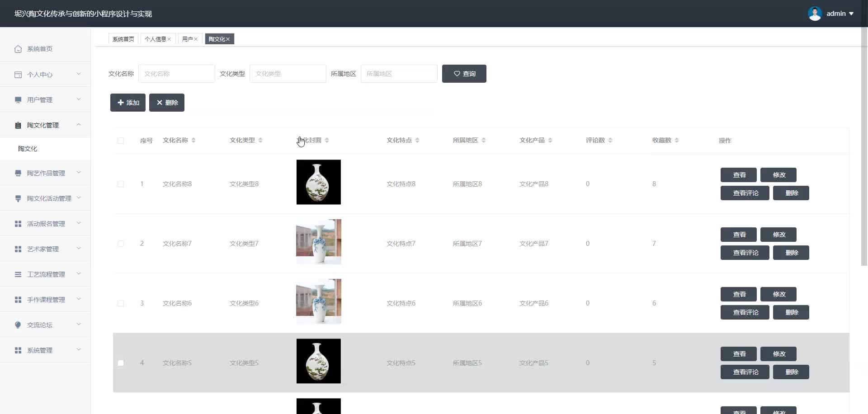The width and height of the screenshot is (868, 414).
Task: Click the page vertical scrollbar
Action: (x=864, y=147)
